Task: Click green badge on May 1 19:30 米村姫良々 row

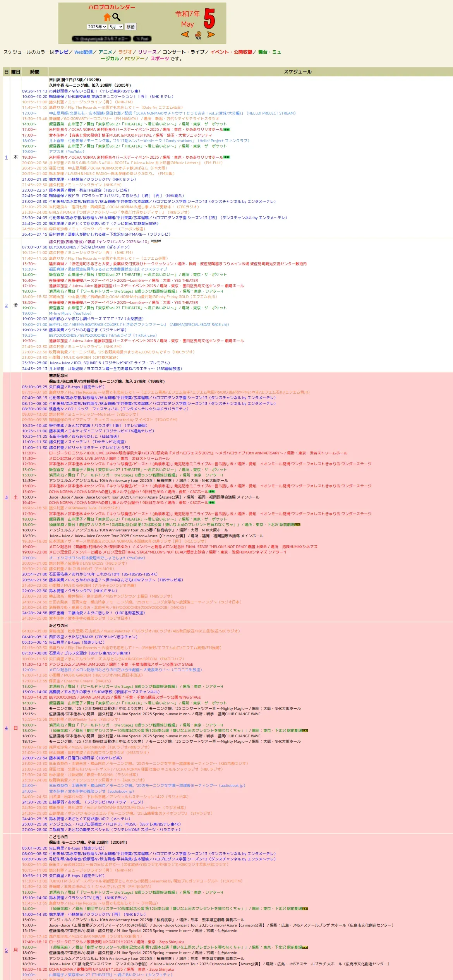Action: pos(227,157)
